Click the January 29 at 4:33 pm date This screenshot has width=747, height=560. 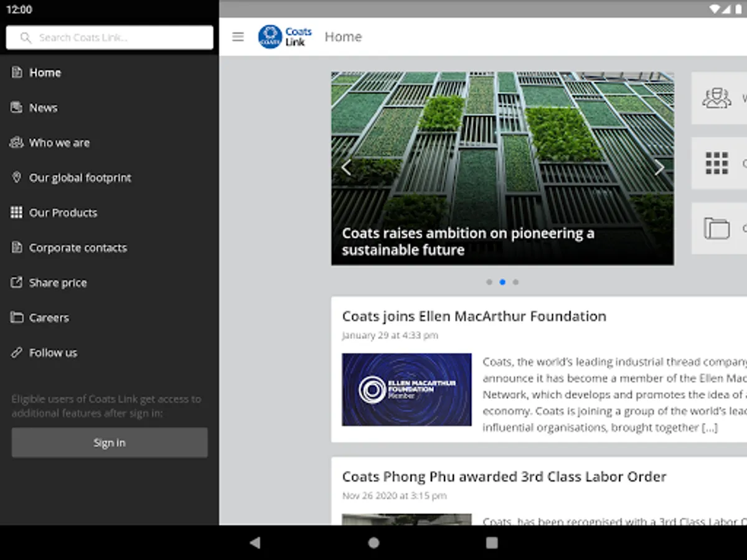[x=390, y=335]
